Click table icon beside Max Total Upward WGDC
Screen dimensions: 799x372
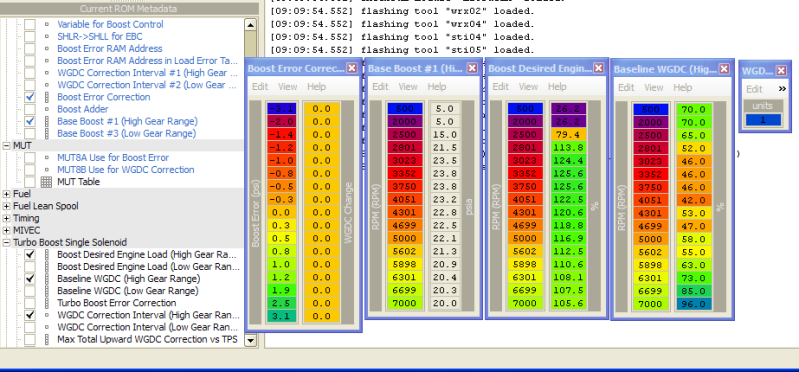click(47, 339)
